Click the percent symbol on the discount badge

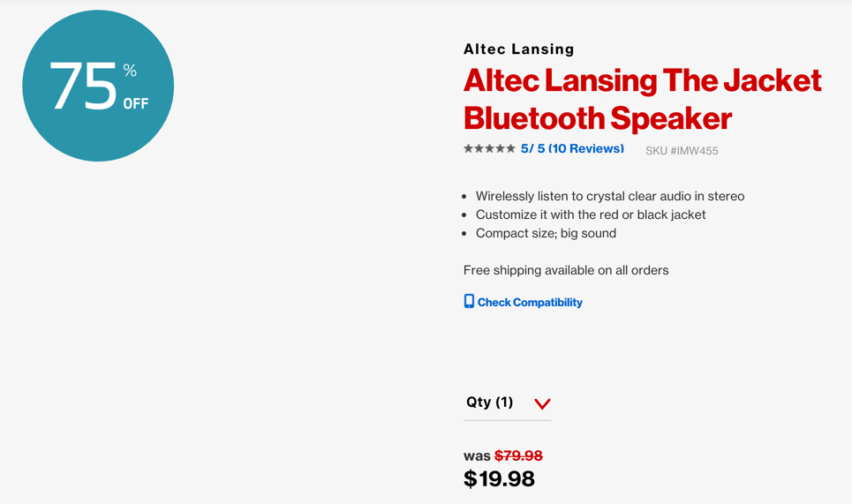tap(130, 70)
